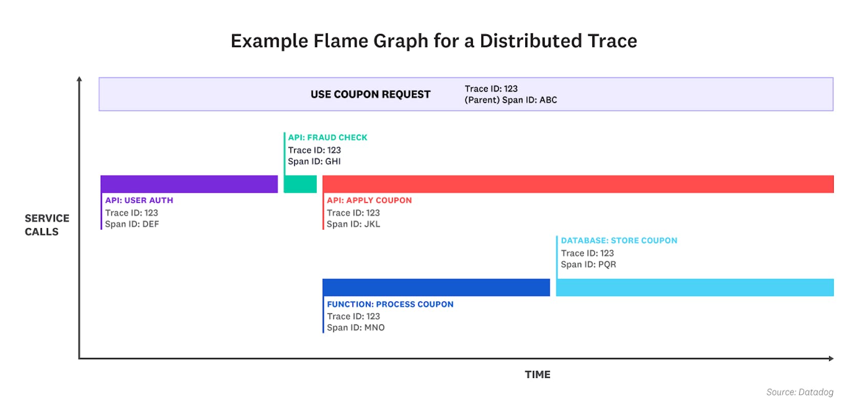Click the Span ID: MNO text

coord(356,328)
